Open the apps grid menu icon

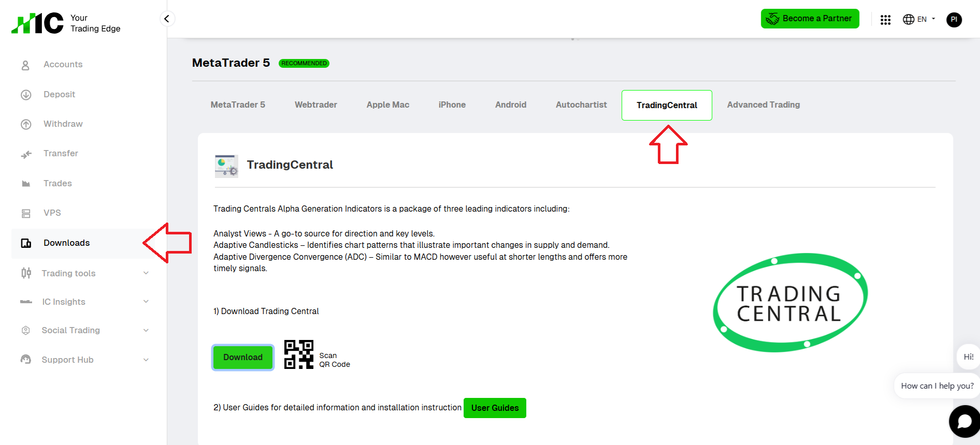pos(885,20)
